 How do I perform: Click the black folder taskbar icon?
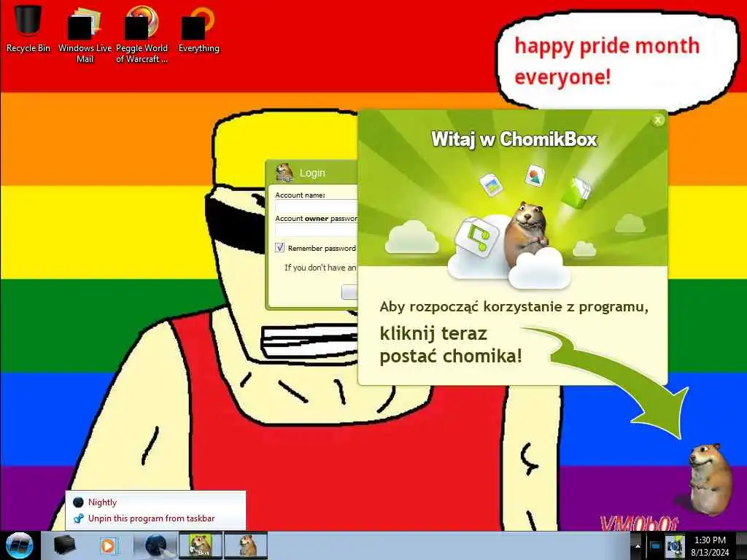point(64,545)
